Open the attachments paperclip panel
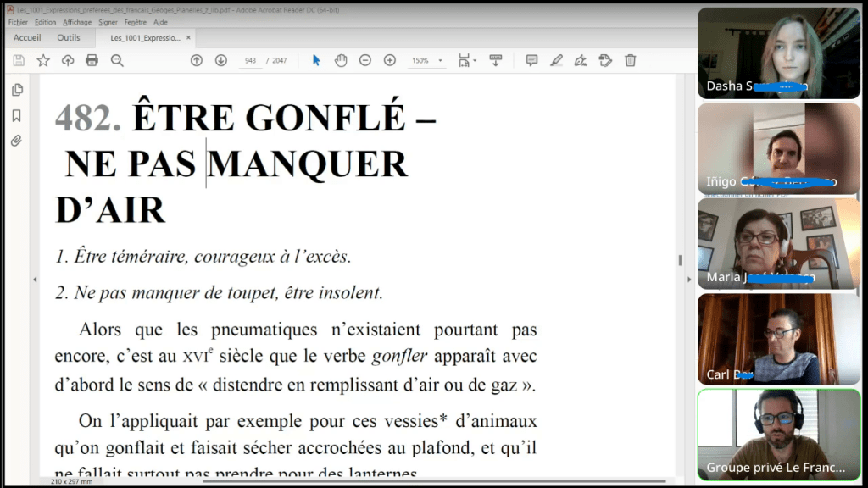The width and height of the screenshot is (868, 488). click(17, 141)
